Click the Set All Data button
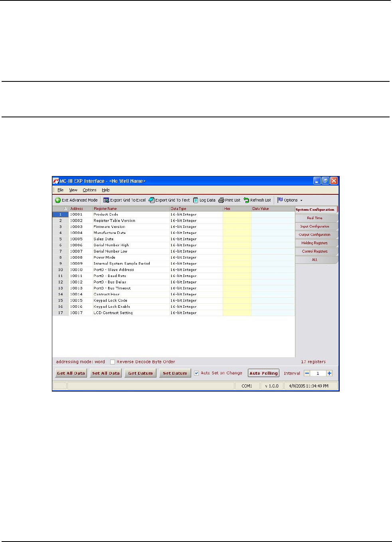 click(x=106, y=373)
